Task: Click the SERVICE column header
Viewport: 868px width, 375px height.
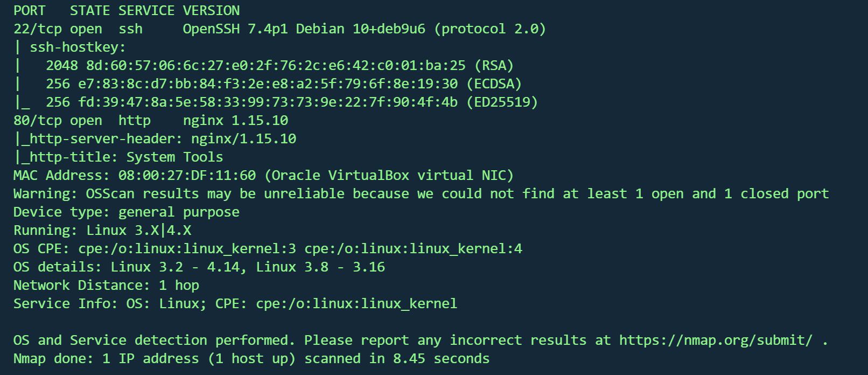Action: coord(146,11)
